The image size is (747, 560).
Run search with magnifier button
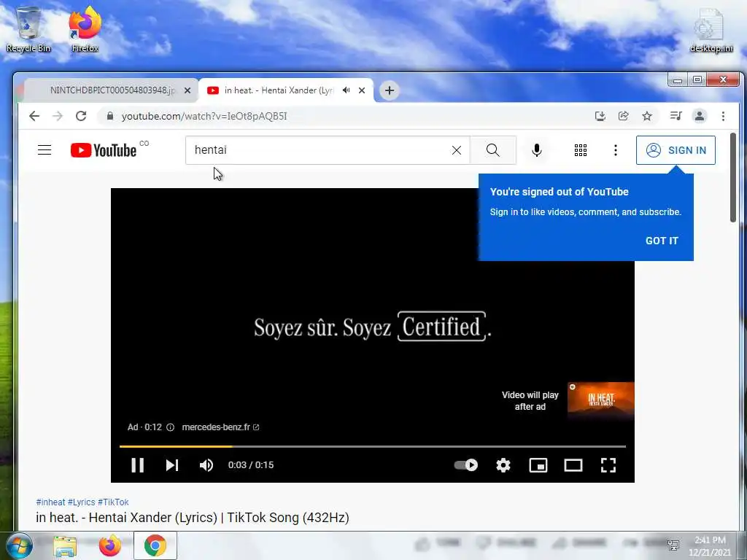coord(493,150)
